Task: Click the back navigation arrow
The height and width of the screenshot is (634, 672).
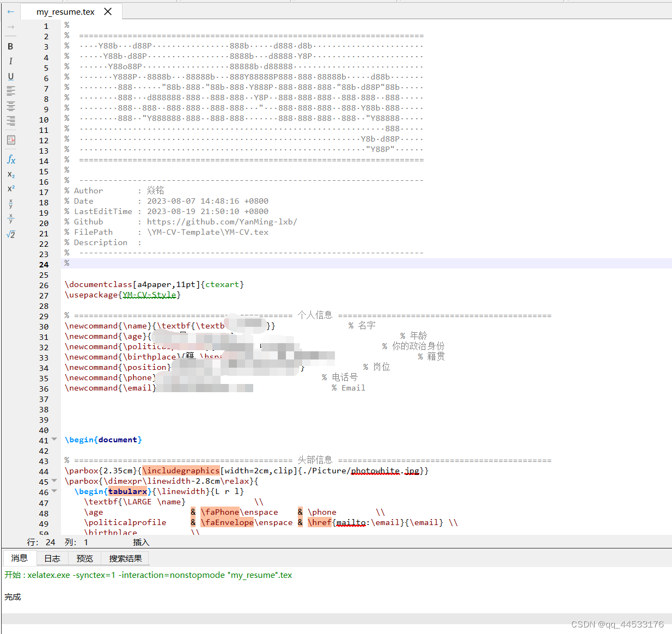Action: click(x=10, y=11)
